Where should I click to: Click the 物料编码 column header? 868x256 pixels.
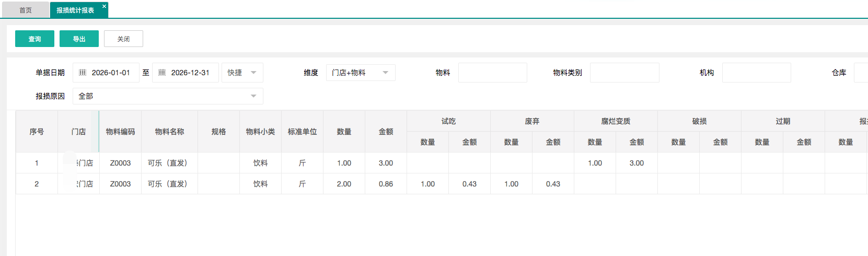(x=120, y=132)
